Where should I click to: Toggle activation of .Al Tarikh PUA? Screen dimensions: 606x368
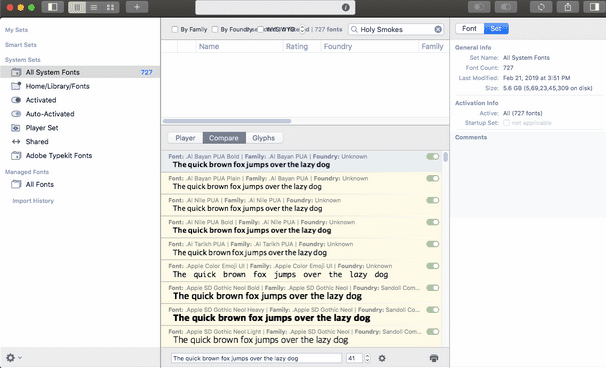pos(432,244)
